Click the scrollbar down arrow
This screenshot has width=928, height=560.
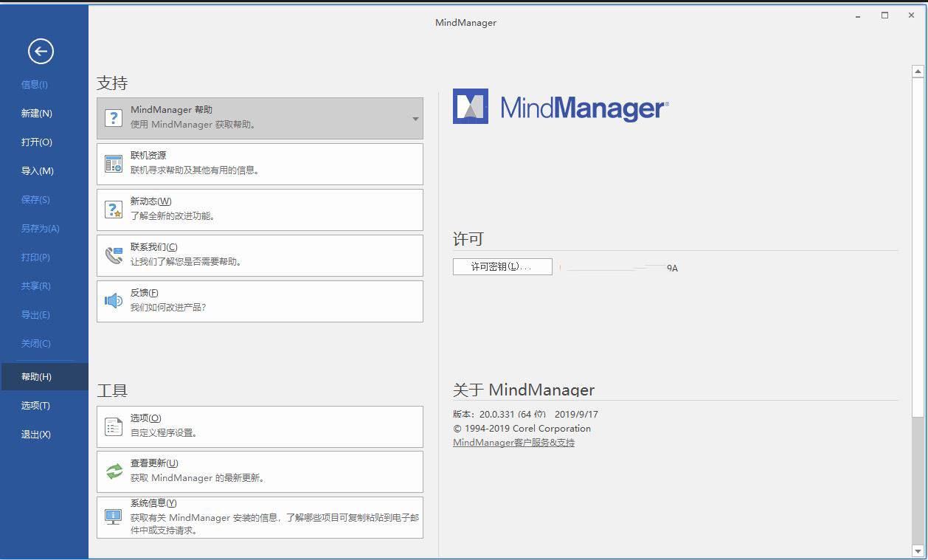918,550
